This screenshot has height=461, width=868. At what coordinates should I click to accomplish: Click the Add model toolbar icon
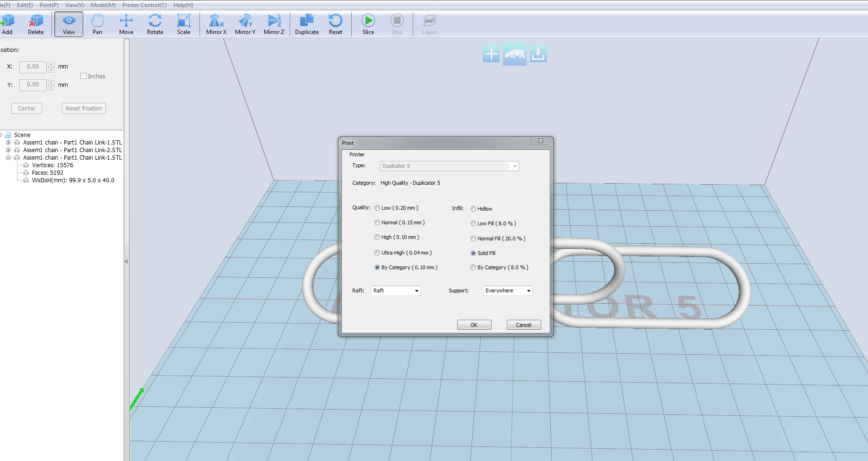(x=7, y=24)
